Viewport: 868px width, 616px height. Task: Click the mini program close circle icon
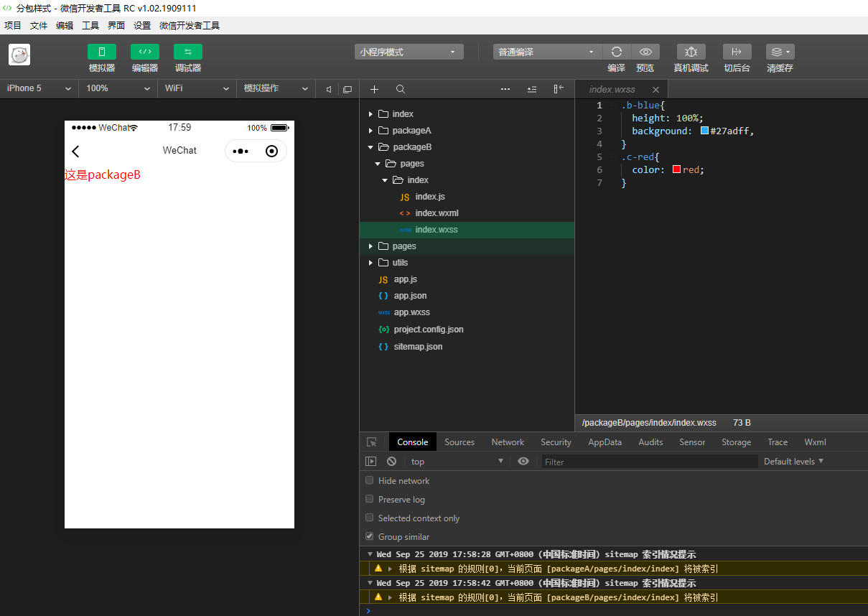point(271,151)
